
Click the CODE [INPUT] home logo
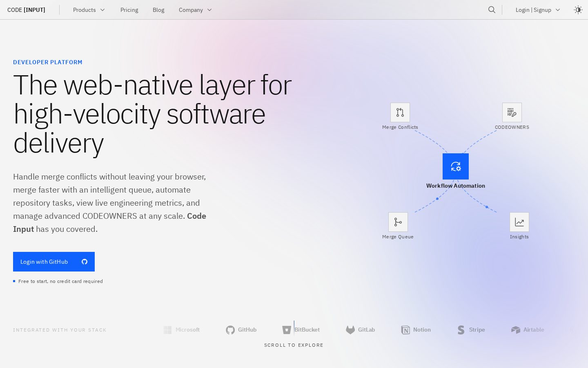click(x=26, y=10)
